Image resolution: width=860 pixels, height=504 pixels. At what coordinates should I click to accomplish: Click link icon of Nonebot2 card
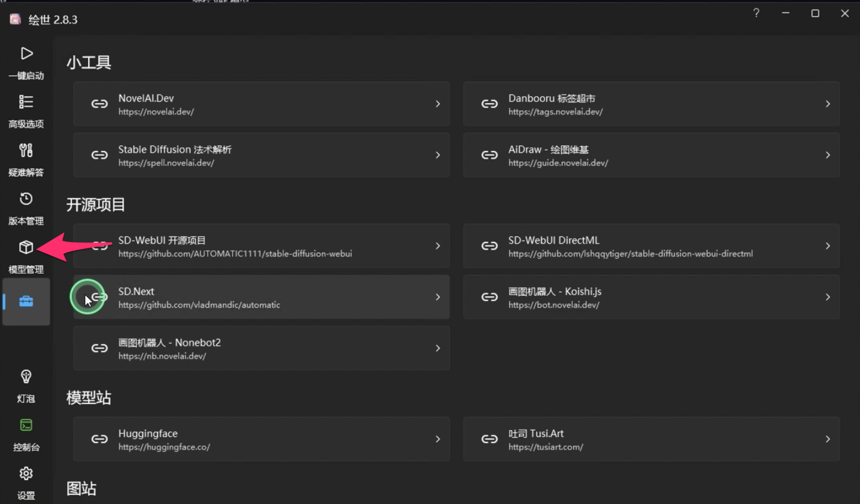click(99, 348)
